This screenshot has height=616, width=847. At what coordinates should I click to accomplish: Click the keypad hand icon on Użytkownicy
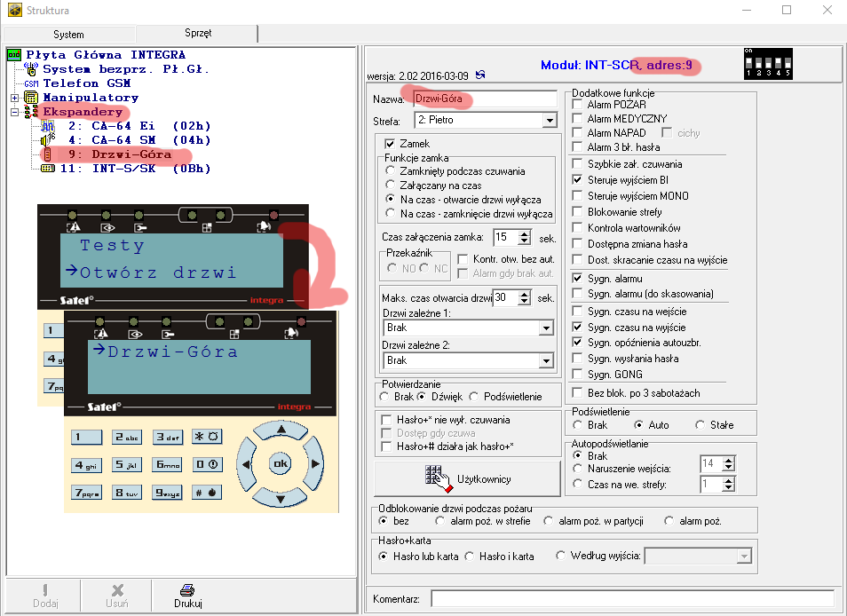[x=439, y=479]
